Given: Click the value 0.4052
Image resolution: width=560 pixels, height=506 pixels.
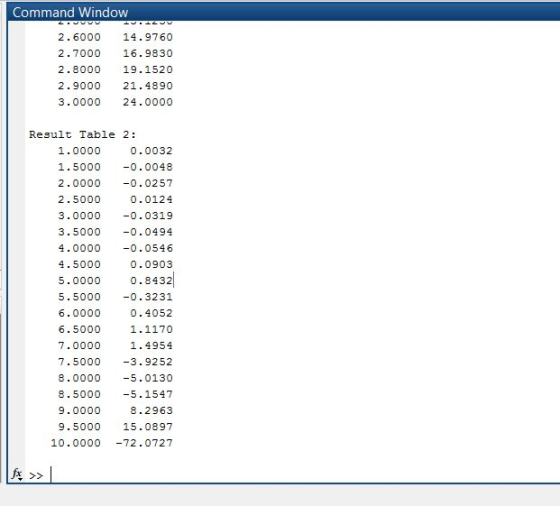Looking at the screenshot, I should coord(151,313).
